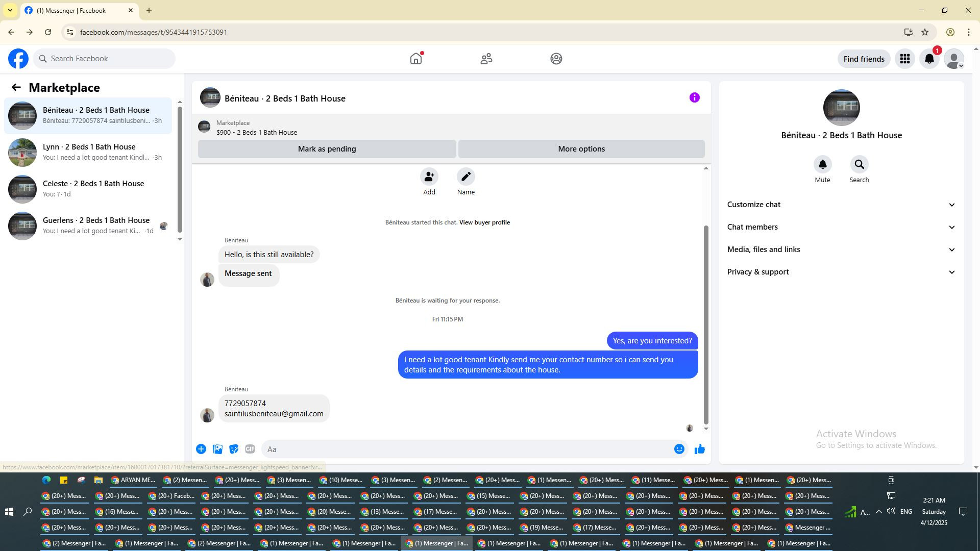The width and height of the screenshot is (980, 551).
Task: Open the Celeste · 2 Beds 1 Bath House conversation
Action: pos(88,189)
